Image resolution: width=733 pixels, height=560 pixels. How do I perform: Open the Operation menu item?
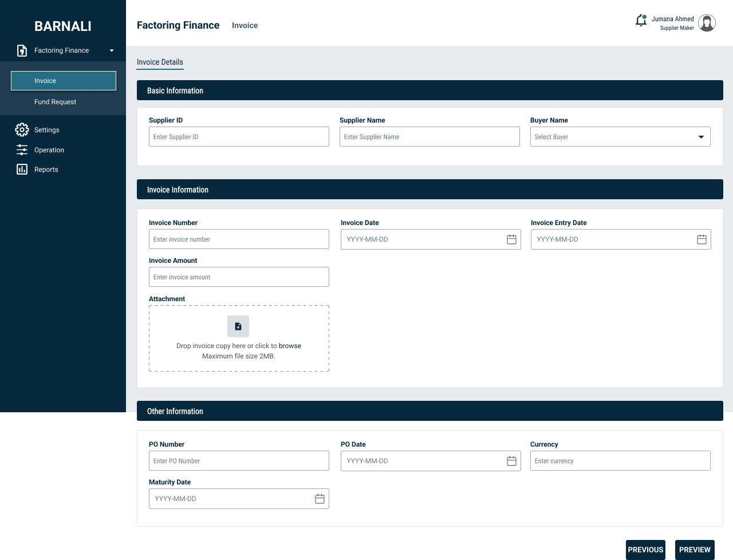pos(49,150)
